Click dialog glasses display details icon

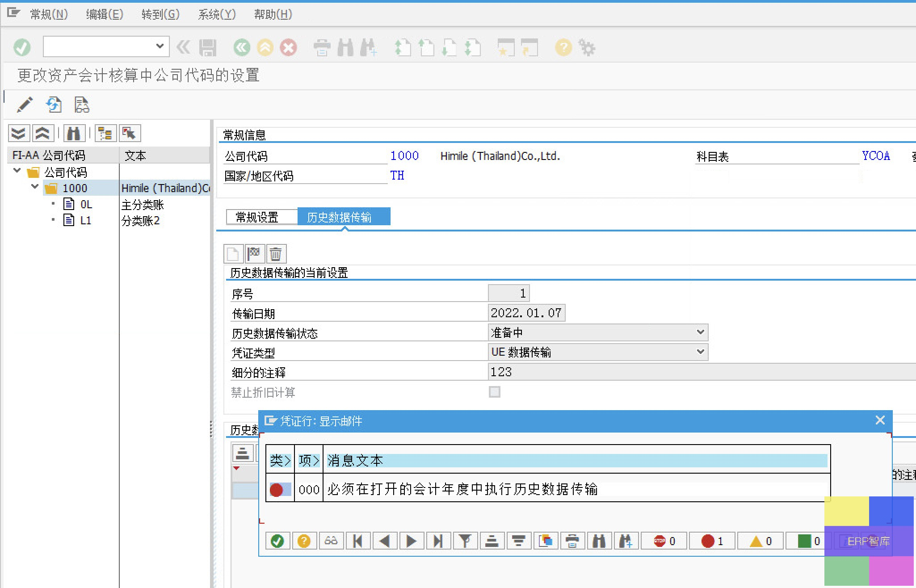pos(331,541)
